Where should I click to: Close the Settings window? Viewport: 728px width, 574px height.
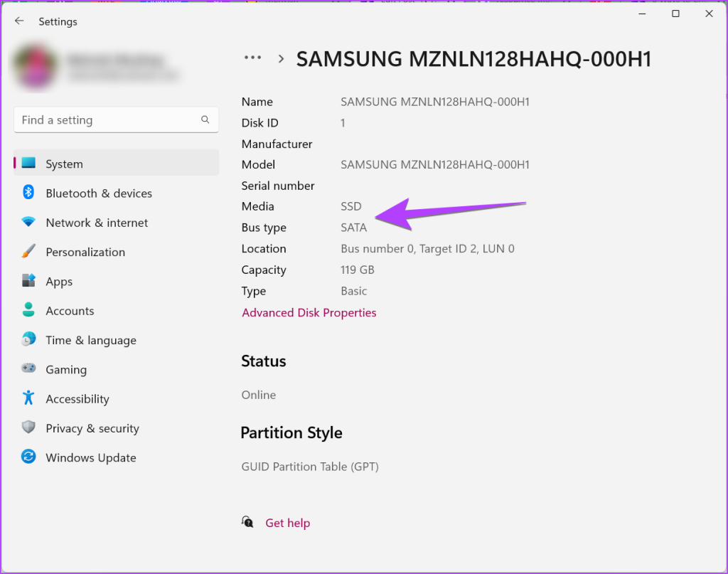click(709, 14)
